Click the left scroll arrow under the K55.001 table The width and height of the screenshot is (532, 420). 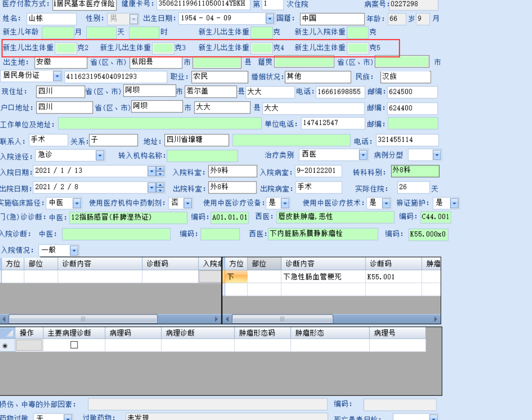(227, 319)
